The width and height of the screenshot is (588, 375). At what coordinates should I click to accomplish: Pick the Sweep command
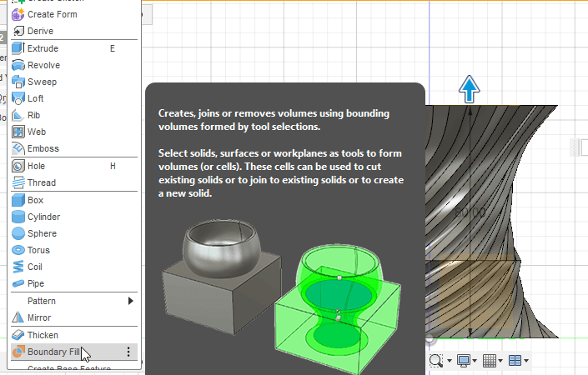coord(42,82)
